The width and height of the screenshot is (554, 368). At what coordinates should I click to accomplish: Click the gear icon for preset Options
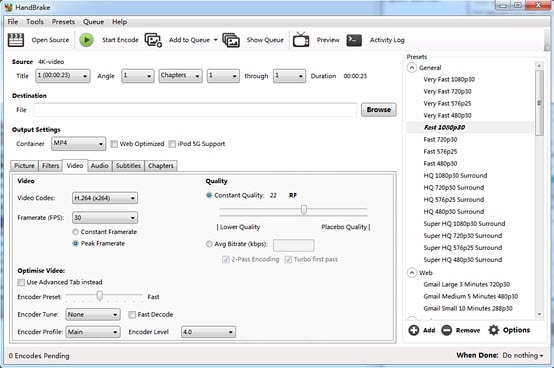tap(494, 330)
